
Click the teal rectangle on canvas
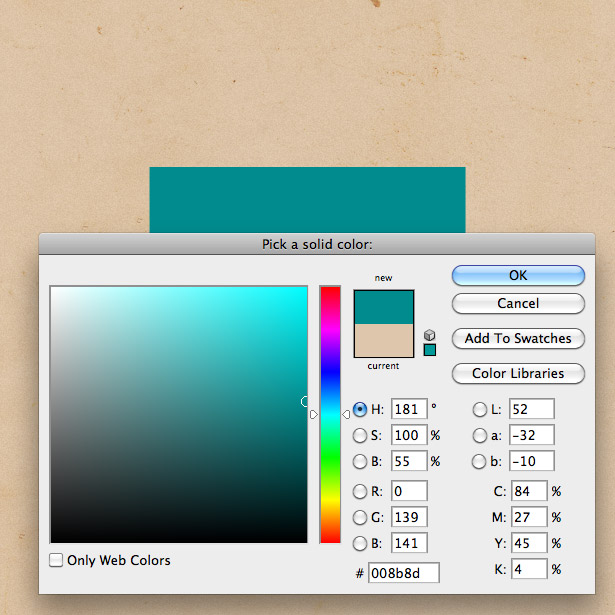click(x=308, y=200)
